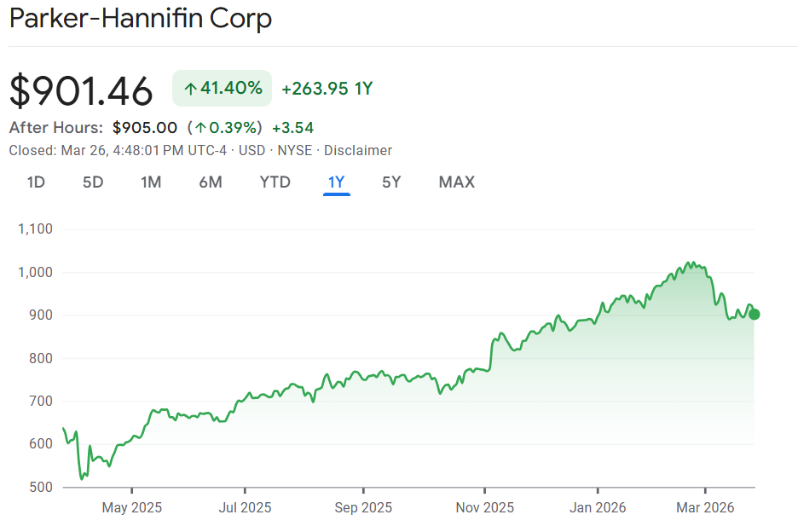Choose the YTD range tab
Image resolution: width=798 pixels, height=532 pixels.
(275, 182)
